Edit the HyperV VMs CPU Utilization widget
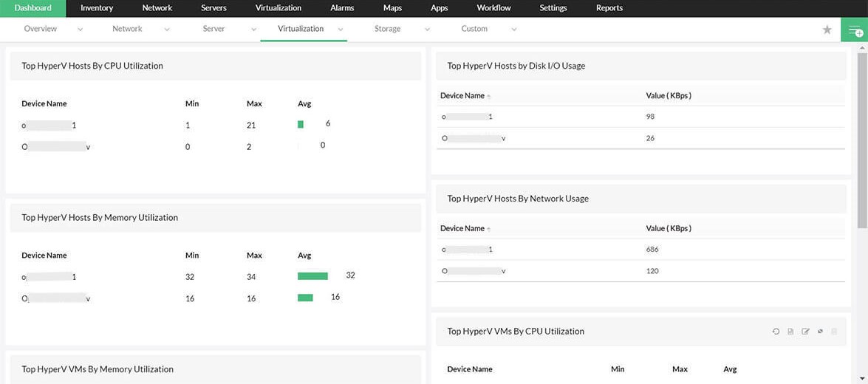The image size is (868, 384). pos(805,332)
